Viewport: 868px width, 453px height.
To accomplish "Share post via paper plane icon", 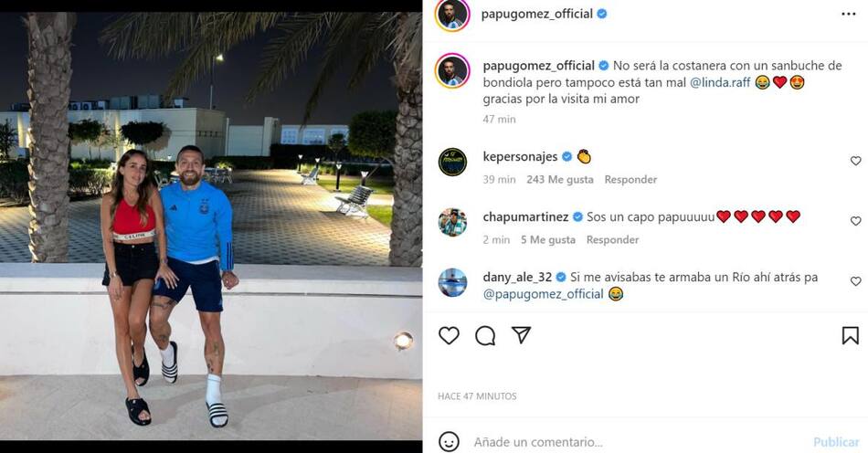I will coord(521,334).
